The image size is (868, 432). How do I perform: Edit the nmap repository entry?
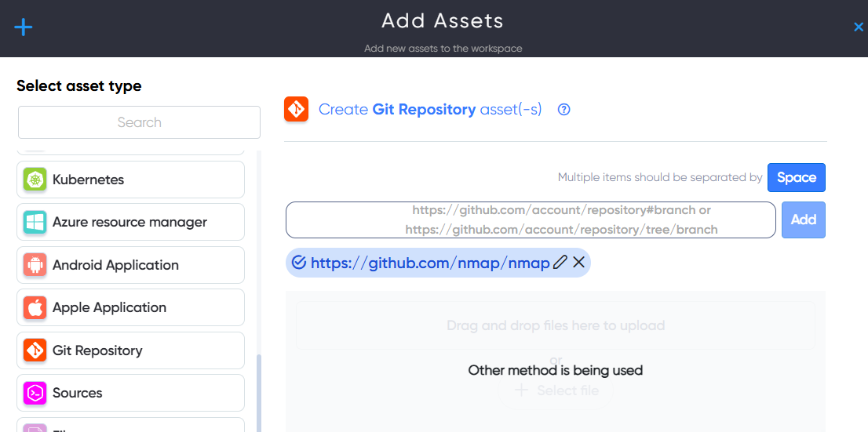point(560,262)
